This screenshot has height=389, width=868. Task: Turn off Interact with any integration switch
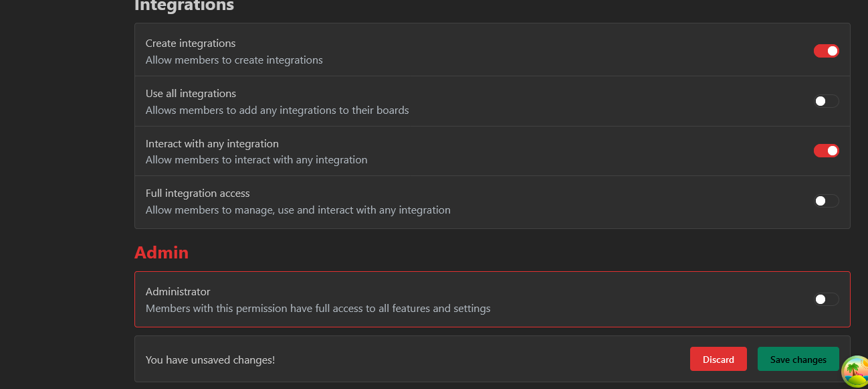click(x=826, y=151)
